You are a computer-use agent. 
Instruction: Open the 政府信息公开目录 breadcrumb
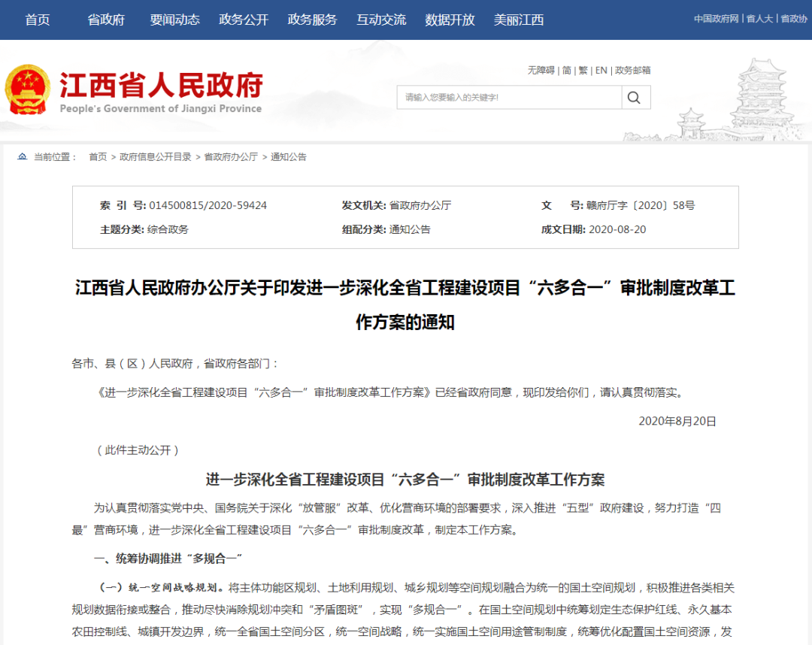point(156,157)
